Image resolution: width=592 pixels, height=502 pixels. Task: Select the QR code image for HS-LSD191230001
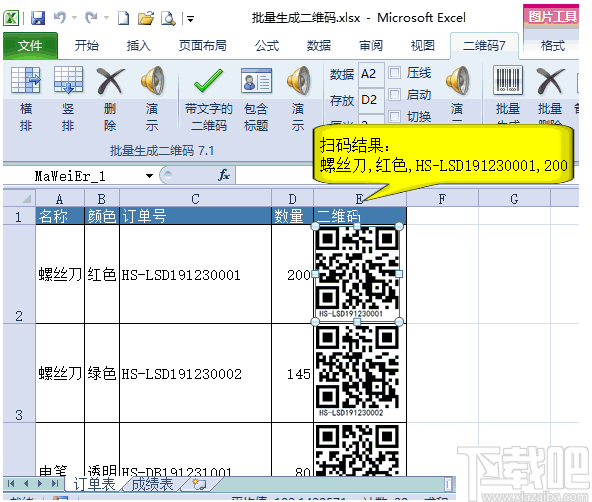pyautogui.click(x=357, y=274)
